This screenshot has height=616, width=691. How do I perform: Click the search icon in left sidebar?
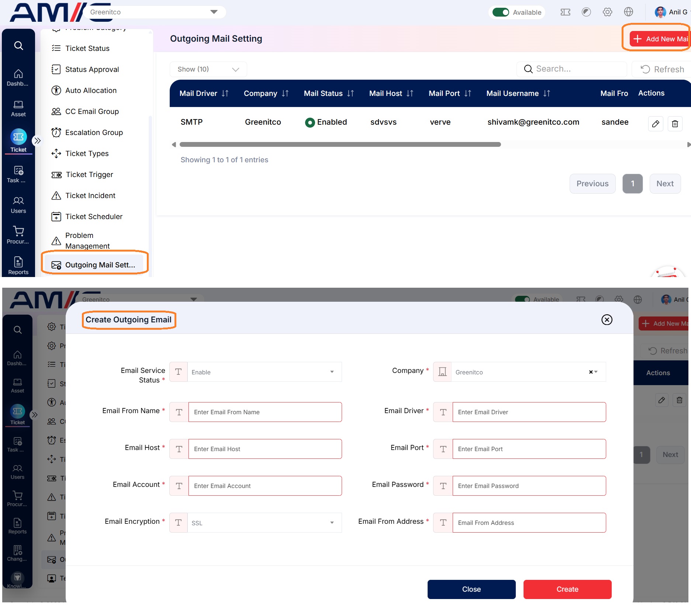click(18, 46)
